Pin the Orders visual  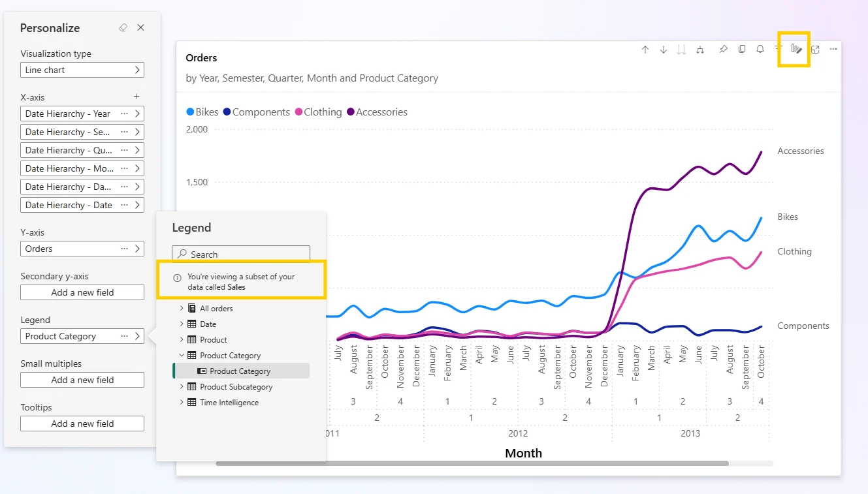(x=724, y=50)
